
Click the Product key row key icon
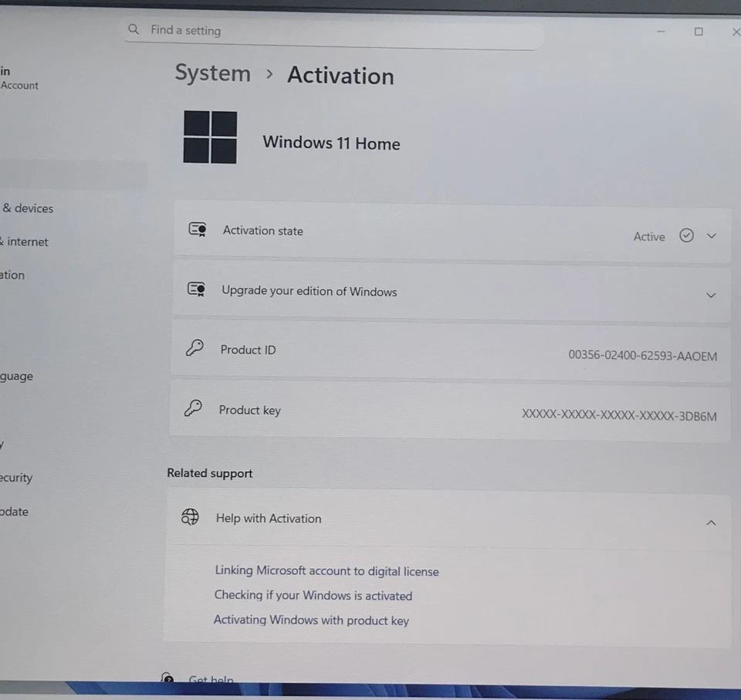[193, 407]
